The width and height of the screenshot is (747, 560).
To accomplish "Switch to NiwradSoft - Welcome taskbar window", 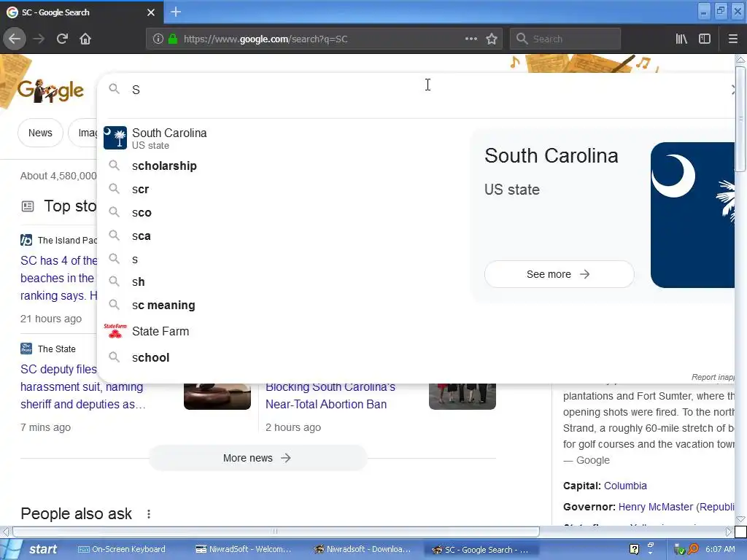I will tap(244, 550).
